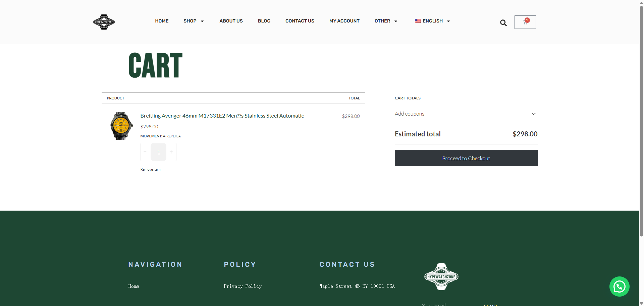Click the US flag next to ENGLISH
644x306 pixels.
point(418,21)
